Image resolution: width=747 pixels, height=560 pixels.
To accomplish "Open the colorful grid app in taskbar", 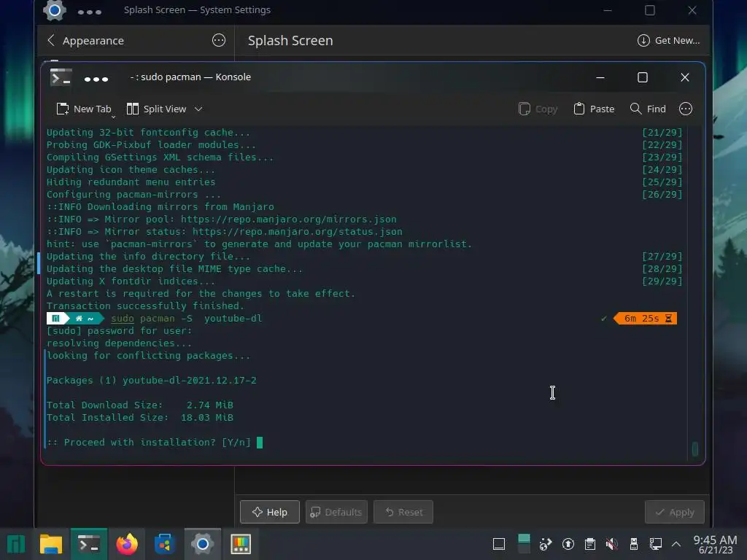I will [x=241, y=544].
